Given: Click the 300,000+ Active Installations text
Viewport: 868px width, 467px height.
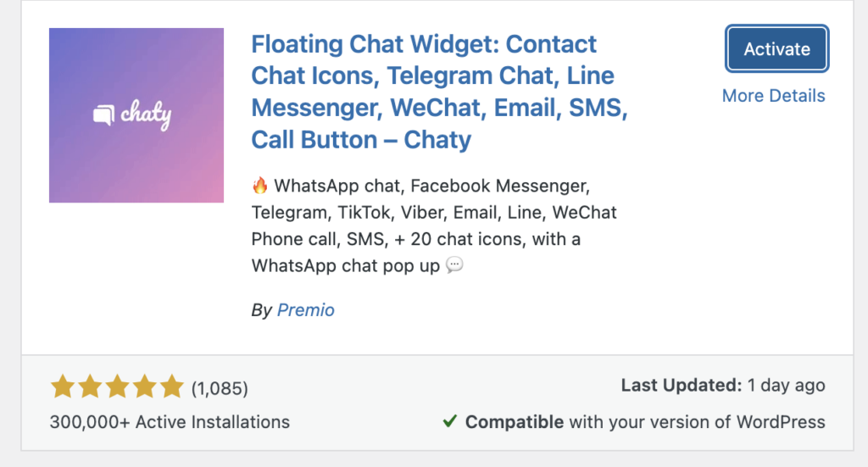Looking at the screenshot, I should point(170,422).
